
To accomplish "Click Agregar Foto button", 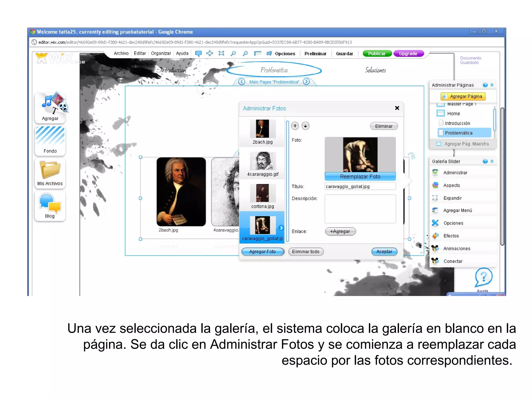I will point(263,252).
